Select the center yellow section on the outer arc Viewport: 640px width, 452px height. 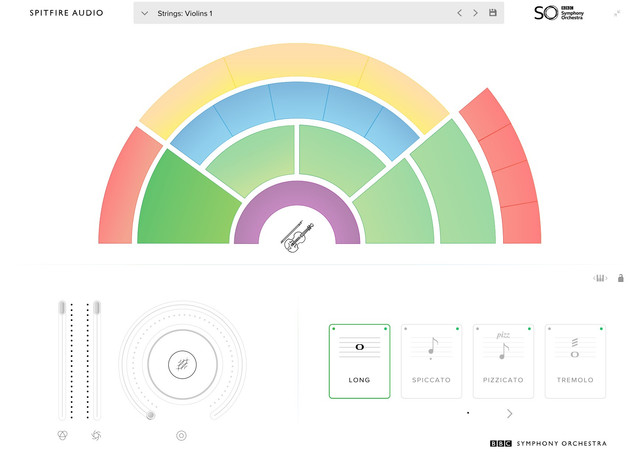pyautogui.click(x=297, y=60)
